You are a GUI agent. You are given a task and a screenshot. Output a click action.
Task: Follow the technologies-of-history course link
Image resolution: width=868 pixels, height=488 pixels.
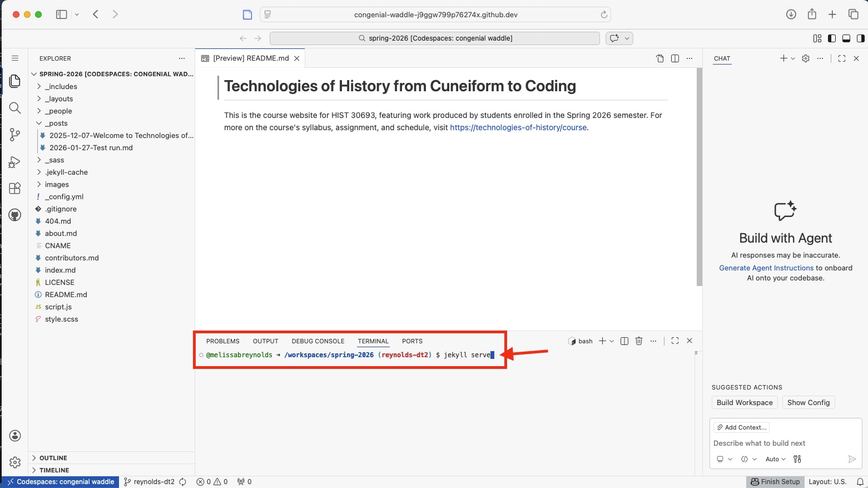[x=518, y=127]
